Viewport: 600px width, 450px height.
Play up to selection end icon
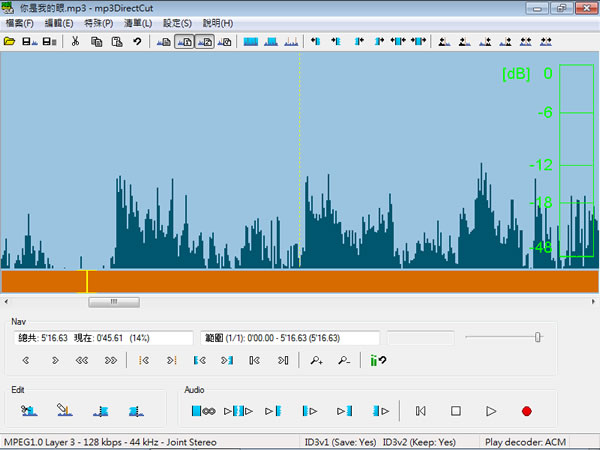point(344,411)
